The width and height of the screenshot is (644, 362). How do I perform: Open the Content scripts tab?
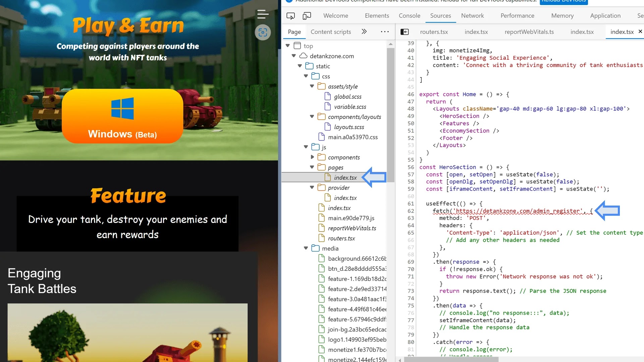(331, 32)
